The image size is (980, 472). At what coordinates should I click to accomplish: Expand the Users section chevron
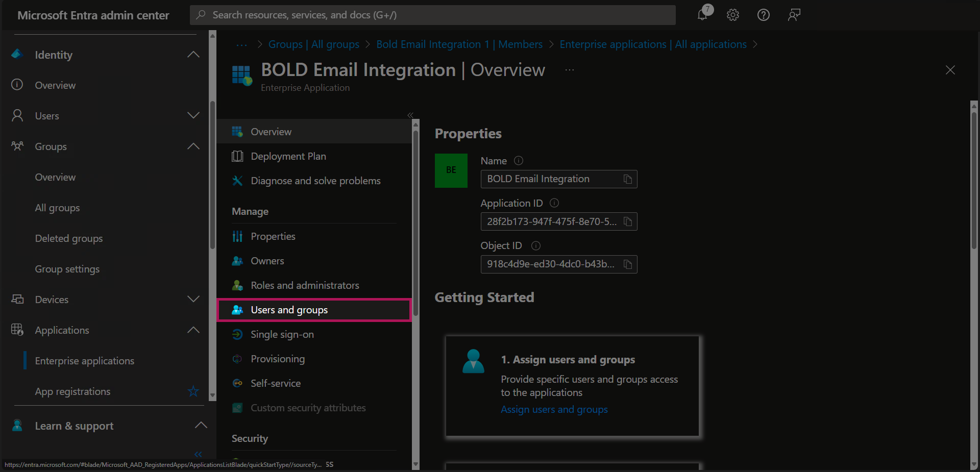click(193, 116)
